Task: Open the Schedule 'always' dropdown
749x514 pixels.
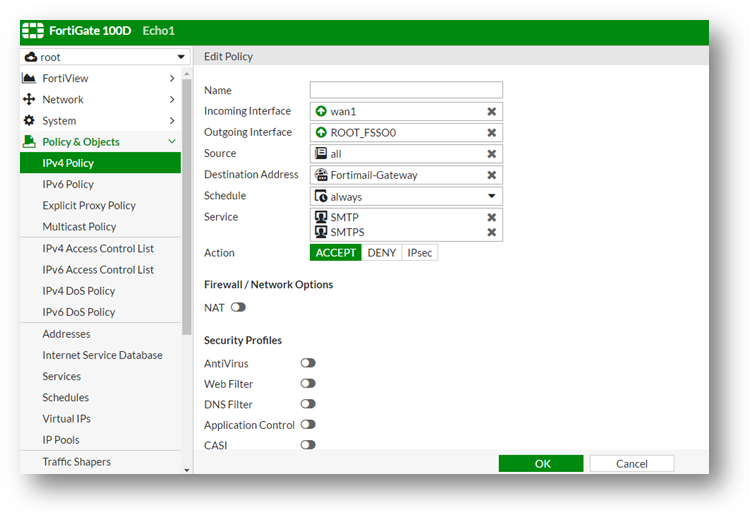Action: [x=491, y=196]
